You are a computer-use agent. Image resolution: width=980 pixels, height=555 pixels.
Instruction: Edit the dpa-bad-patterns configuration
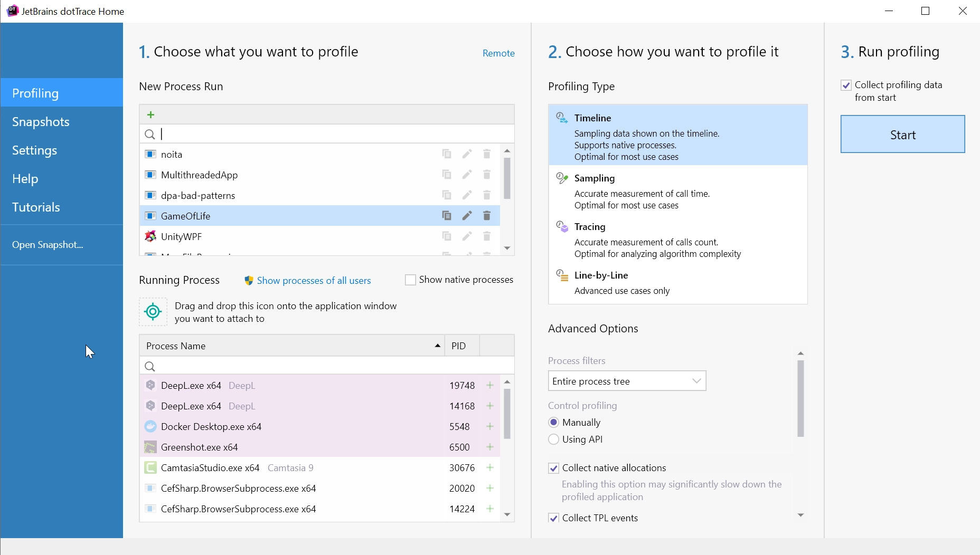click(467, 195)
